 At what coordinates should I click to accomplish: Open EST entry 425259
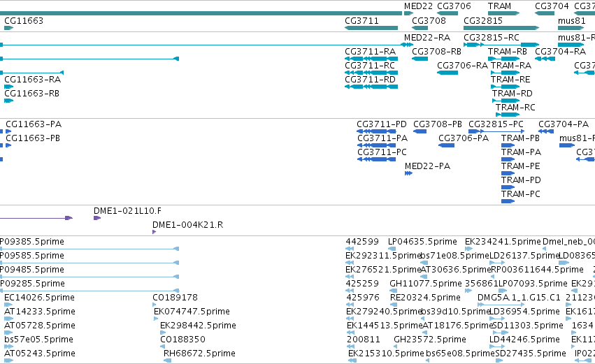(362, 284)
